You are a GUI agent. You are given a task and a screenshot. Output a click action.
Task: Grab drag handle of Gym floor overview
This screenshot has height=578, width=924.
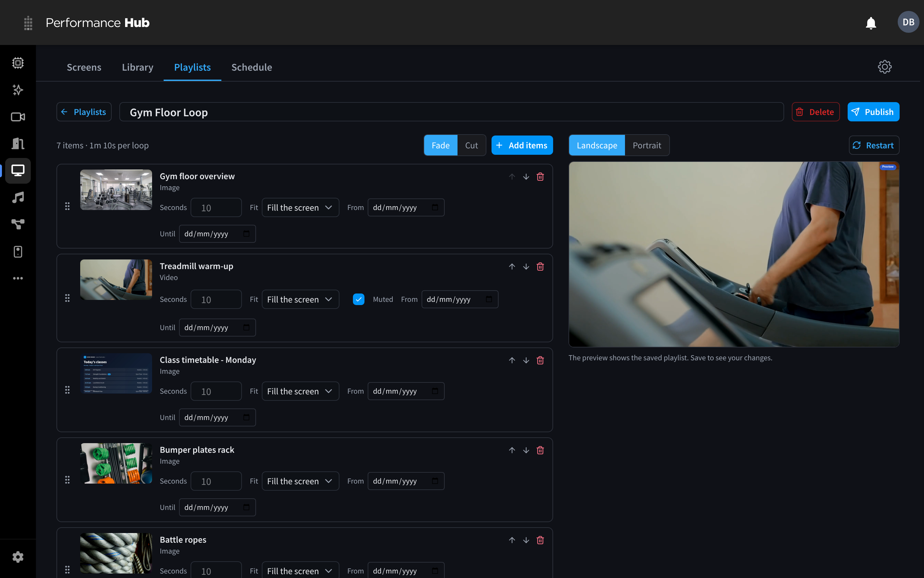point(67,206)
